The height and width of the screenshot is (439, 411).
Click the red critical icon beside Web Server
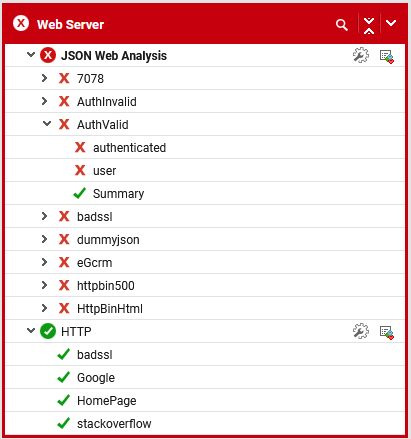(21, 24)
